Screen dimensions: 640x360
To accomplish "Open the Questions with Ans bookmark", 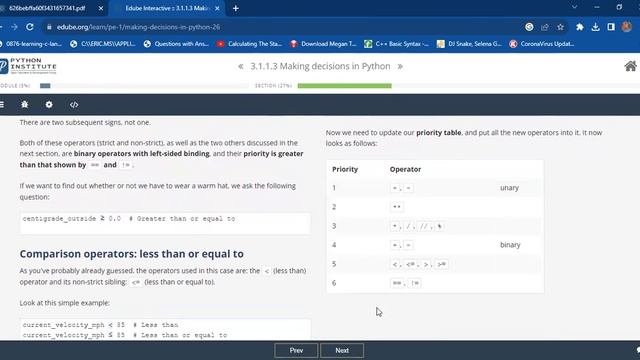I will pyautogui.click(x=176, y=44).
